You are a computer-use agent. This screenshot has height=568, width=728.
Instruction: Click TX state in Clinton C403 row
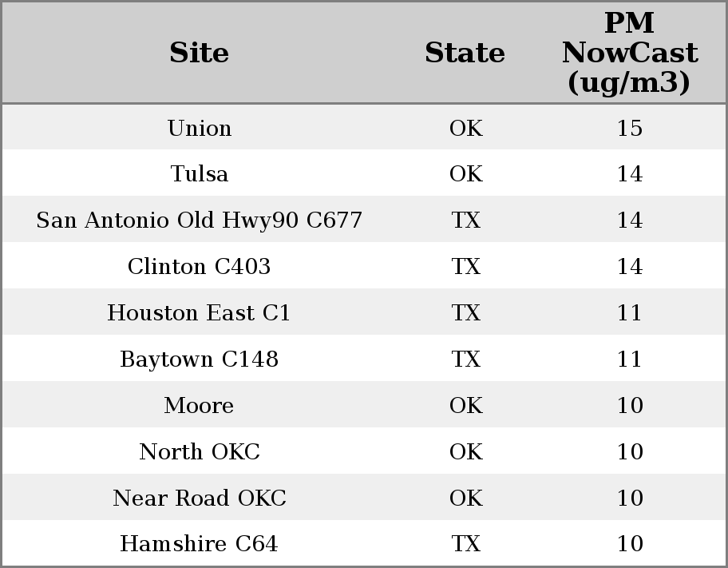point(466,266)
